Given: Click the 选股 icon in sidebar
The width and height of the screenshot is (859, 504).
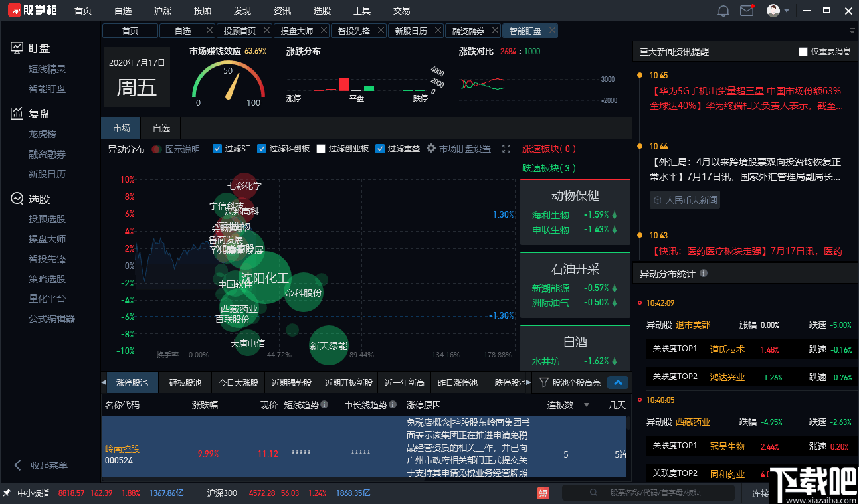Looking at the screenshot, I should coord(17,199).
